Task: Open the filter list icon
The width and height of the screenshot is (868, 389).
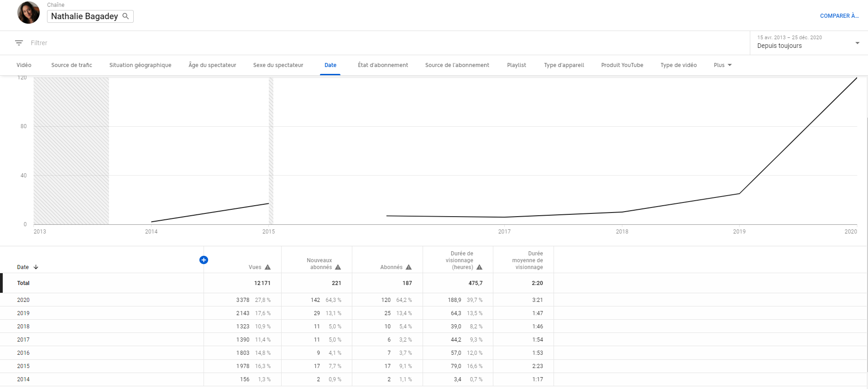Action: [x=19, y=43]
